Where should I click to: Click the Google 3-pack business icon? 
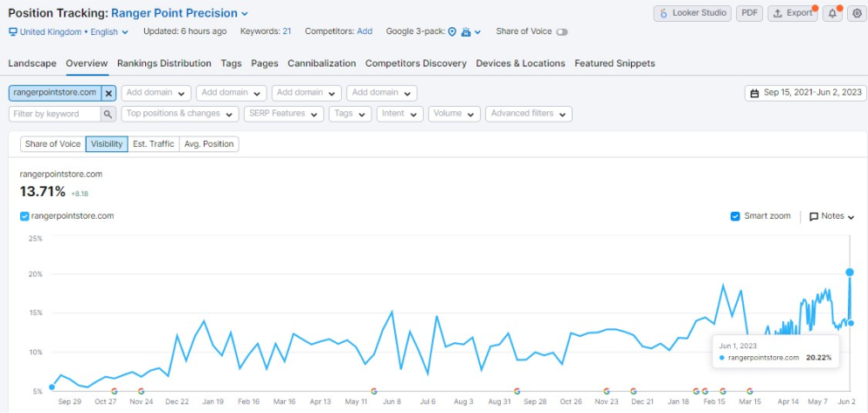pos(466,32)
